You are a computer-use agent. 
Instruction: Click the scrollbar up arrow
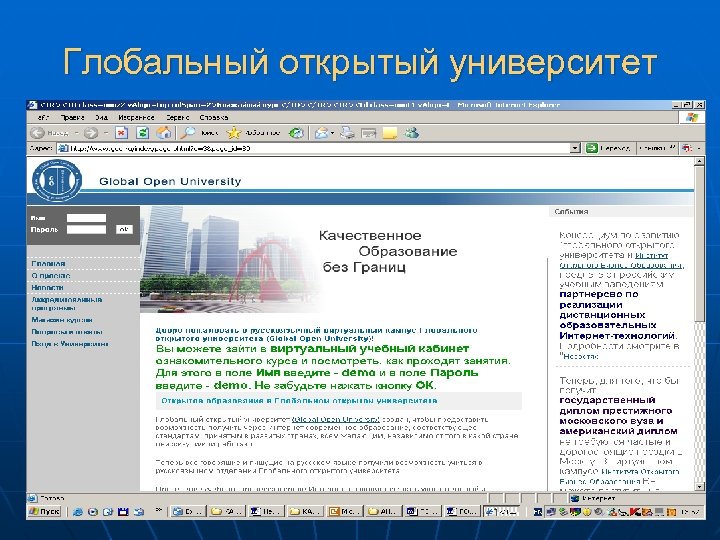click(x=699, y=161)
